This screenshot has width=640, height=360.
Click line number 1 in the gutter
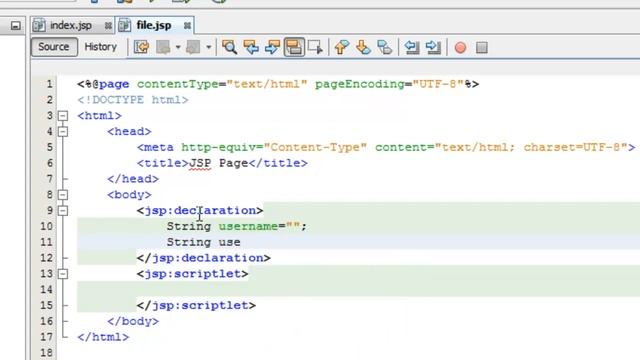pos(49,84)
